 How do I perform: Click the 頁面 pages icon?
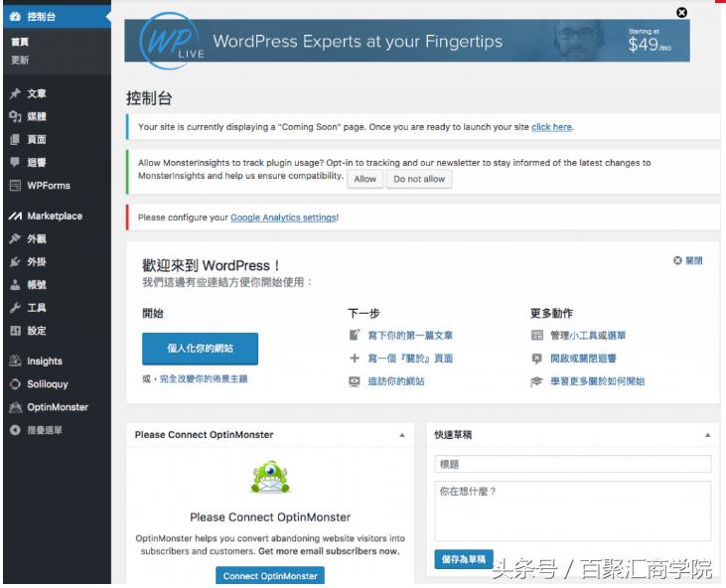coord(15,139)
